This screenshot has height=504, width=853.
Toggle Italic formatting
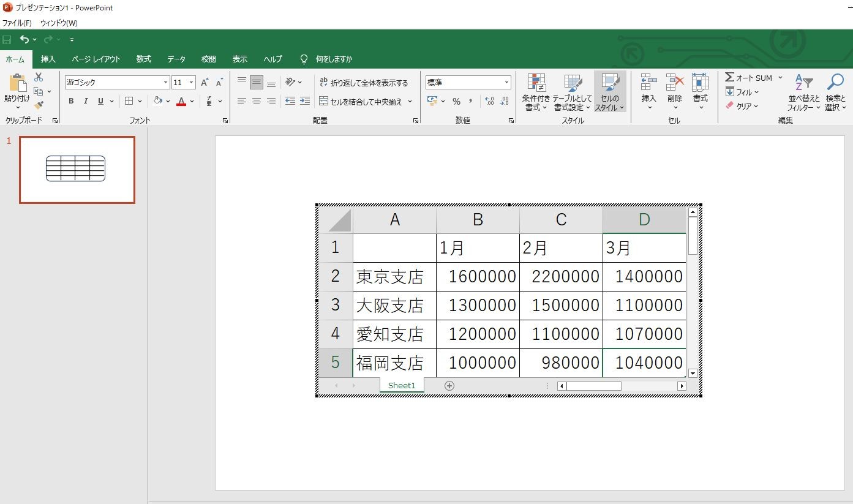(x=86, y=101)
